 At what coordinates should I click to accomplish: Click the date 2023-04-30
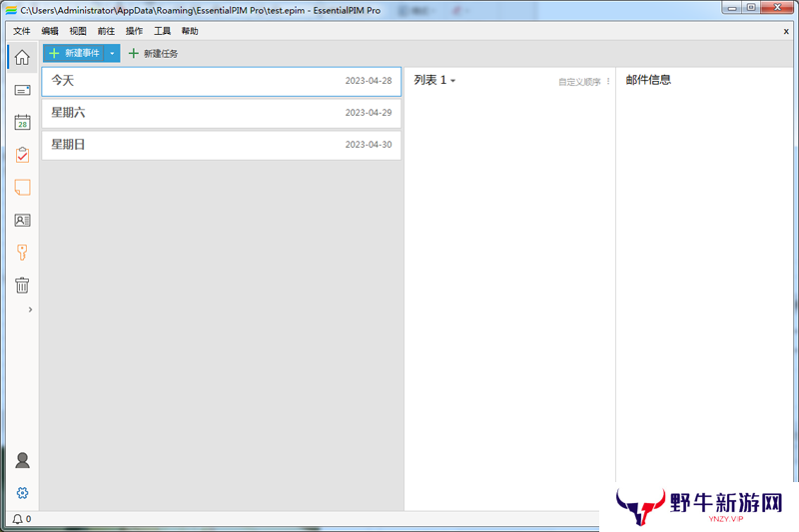pos(369,145)
